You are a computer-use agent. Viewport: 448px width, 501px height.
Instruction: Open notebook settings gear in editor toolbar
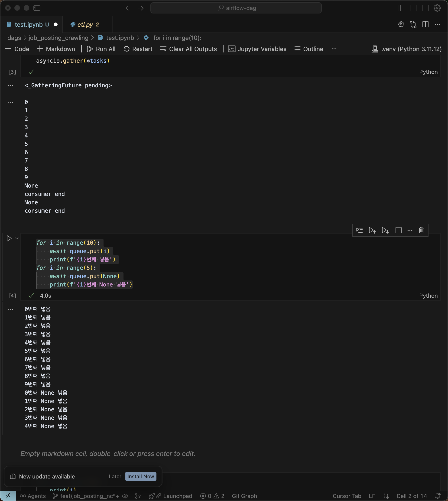pos(401,24)
